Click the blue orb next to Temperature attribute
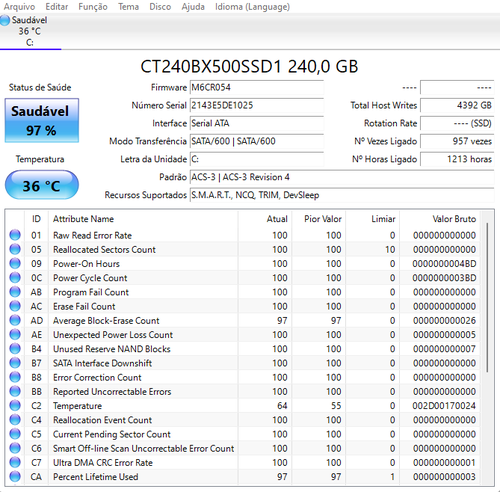 coord(15,405)
